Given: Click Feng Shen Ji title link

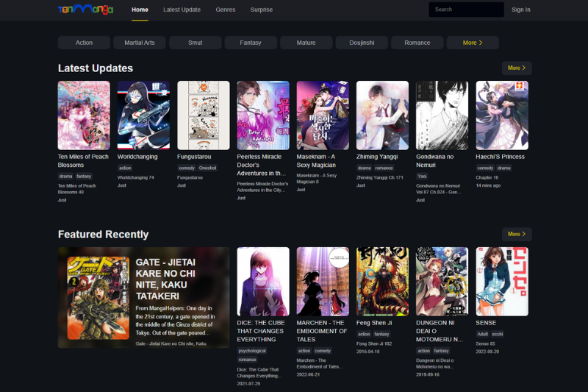Looking at the screenshot, I should 374,323.
